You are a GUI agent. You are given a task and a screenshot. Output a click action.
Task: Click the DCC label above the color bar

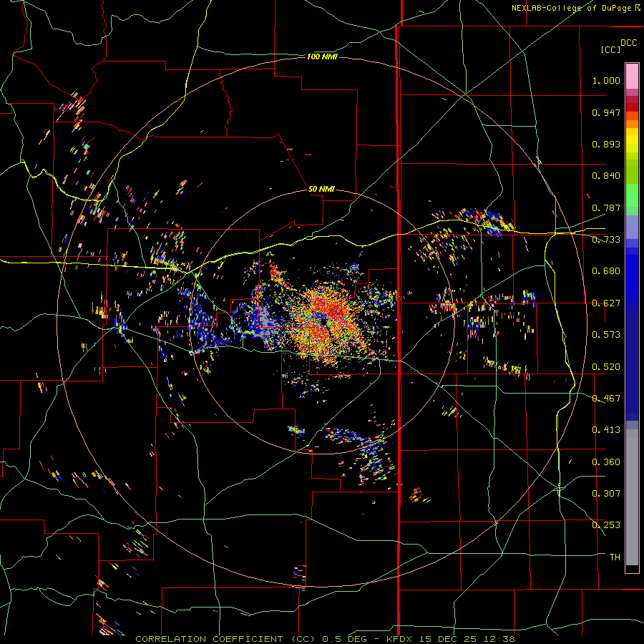pyautogui.click(x=629, y=43)
